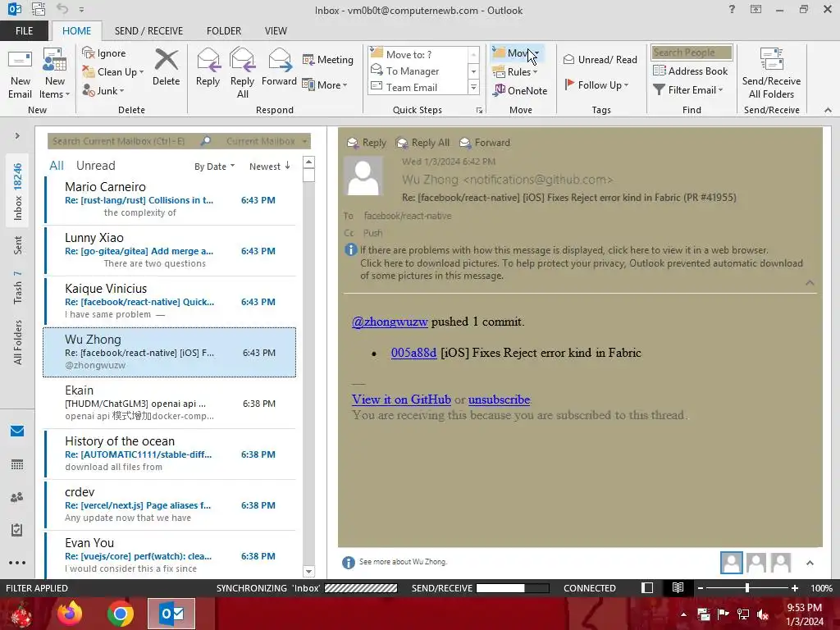This screenshot has height=630, width=840.
Task: Click the ribbon Forward button
Action: [x=279, y=67]
